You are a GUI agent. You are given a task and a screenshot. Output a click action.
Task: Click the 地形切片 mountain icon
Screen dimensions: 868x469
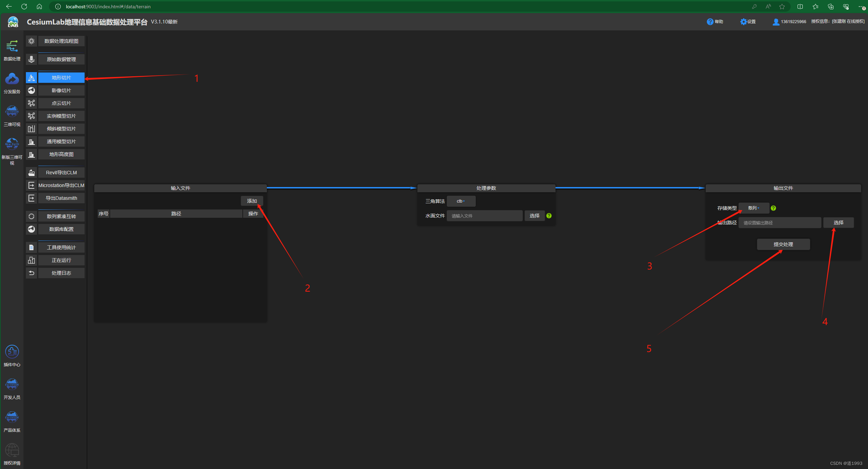point(31,78)
